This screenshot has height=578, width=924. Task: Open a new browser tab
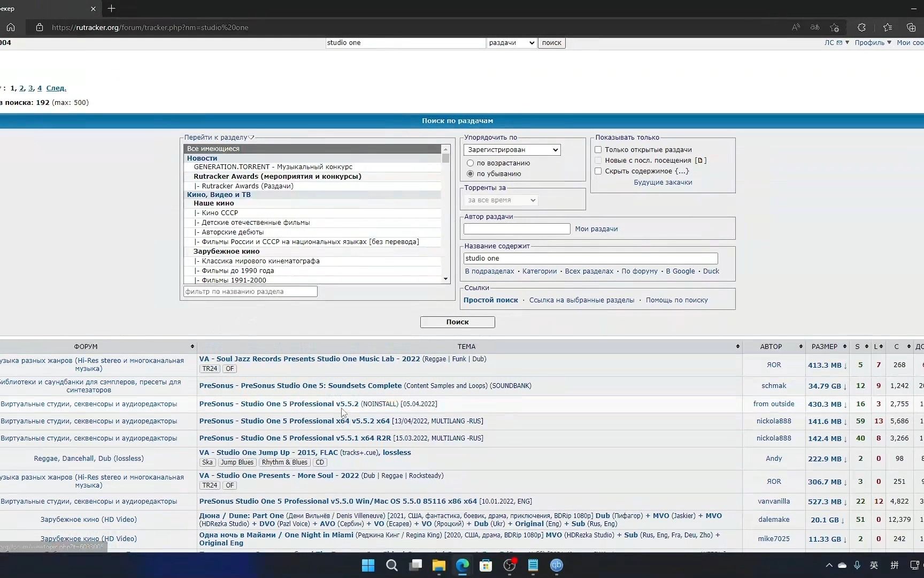tap(111, 9)
